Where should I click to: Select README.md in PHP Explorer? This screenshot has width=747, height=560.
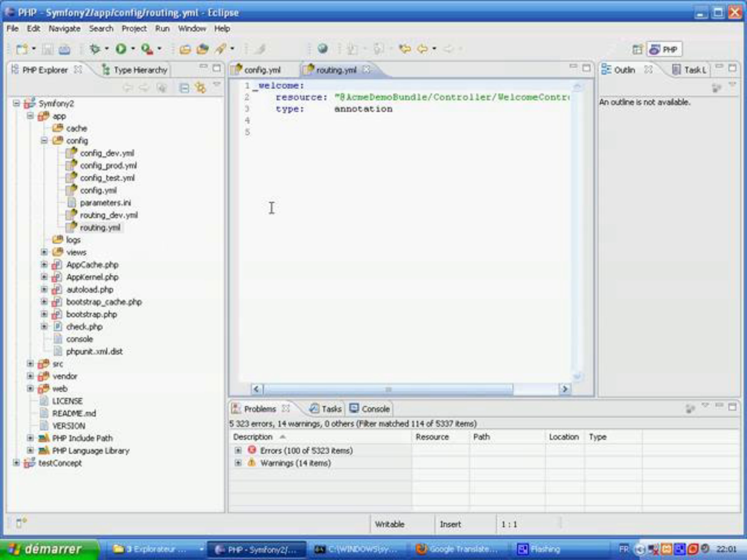[x=74, y=413]
